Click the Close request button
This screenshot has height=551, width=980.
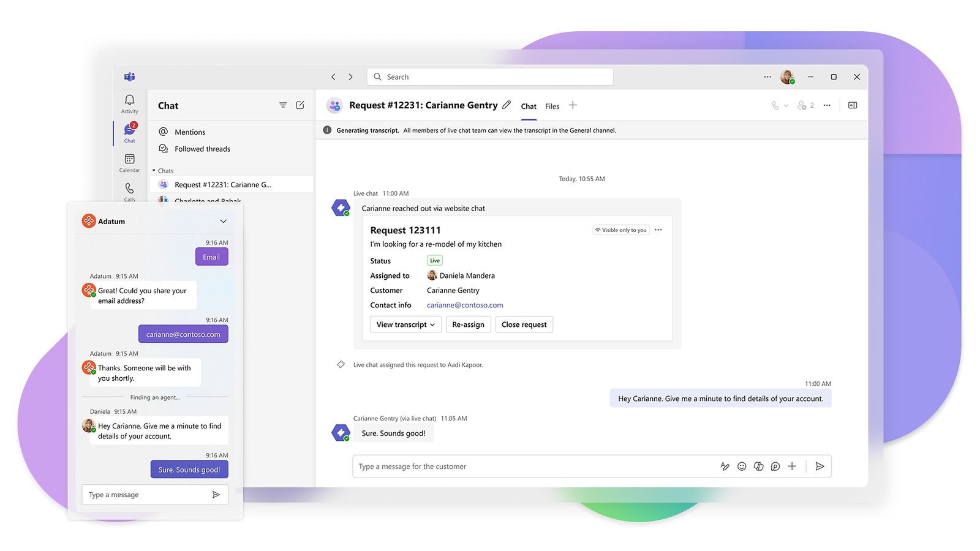click(x=524, y=324)
